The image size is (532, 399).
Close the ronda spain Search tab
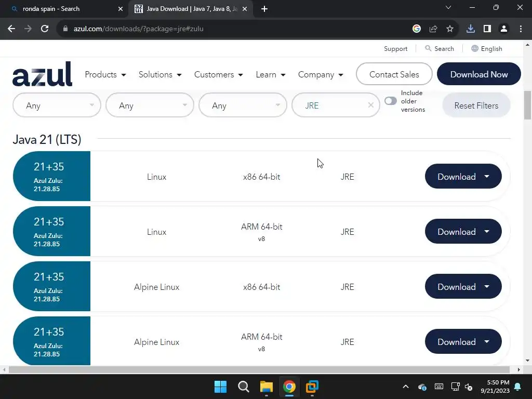(121, 9)
